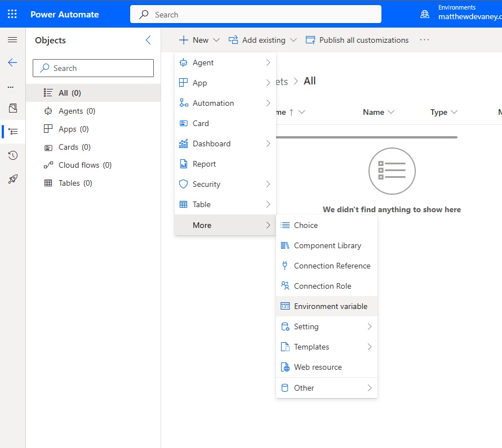The image size is (502, 448).
Task: Click the Web resource icon
Action: click(285, 367)
